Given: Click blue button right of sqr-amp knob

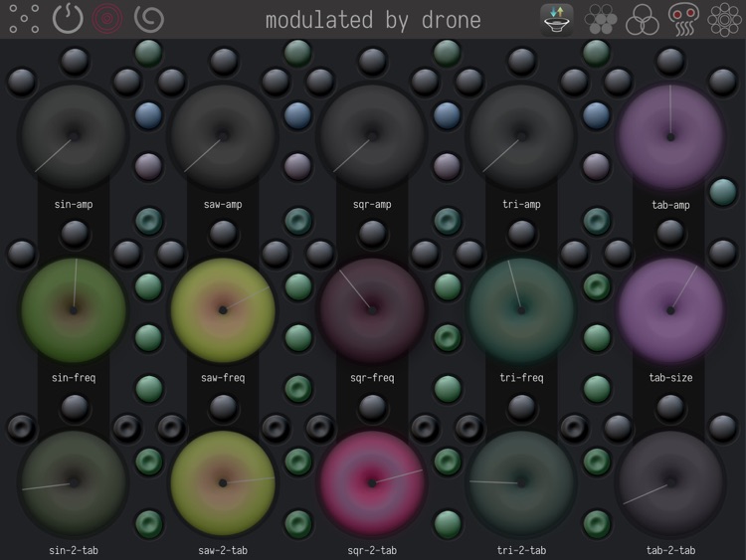Looking at the screenshot, I should 448,115.
